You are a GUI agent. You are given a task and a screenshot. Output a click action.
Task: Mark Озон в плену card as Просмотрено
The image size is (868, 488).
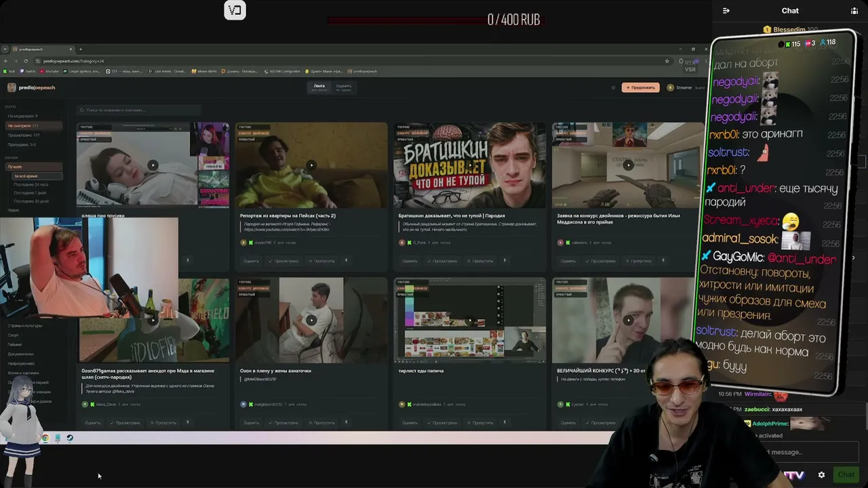(x=285, y=423)
